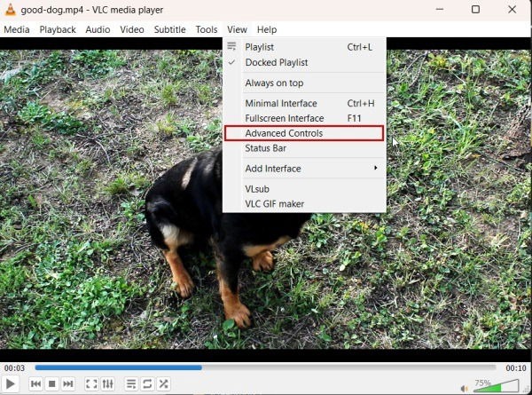Skip to previous media track
The width and height of the screenshot is (532, 395).
point(36,384)
